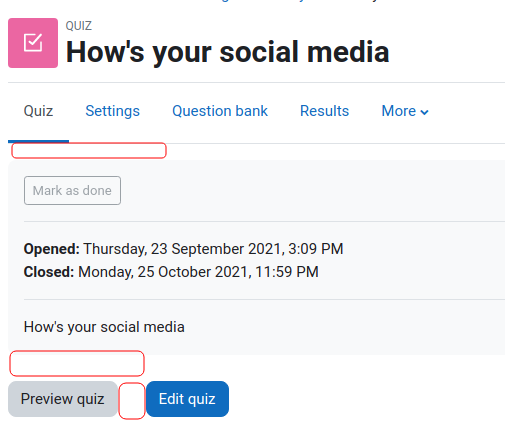Click the quiz description text under the dates
Image resolution: width=505 pixels, height=427 pixels.
click(104, 327)
